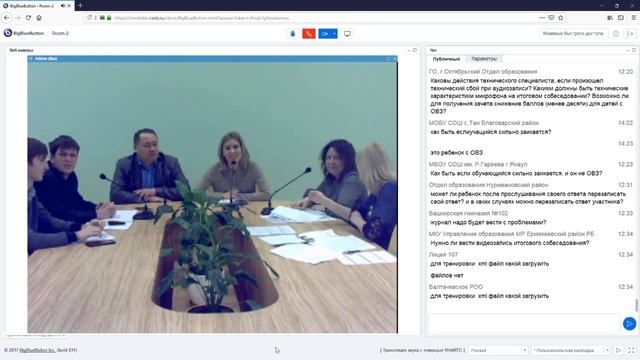Go back in the browser
640x360 pixels.
[7, 18]
